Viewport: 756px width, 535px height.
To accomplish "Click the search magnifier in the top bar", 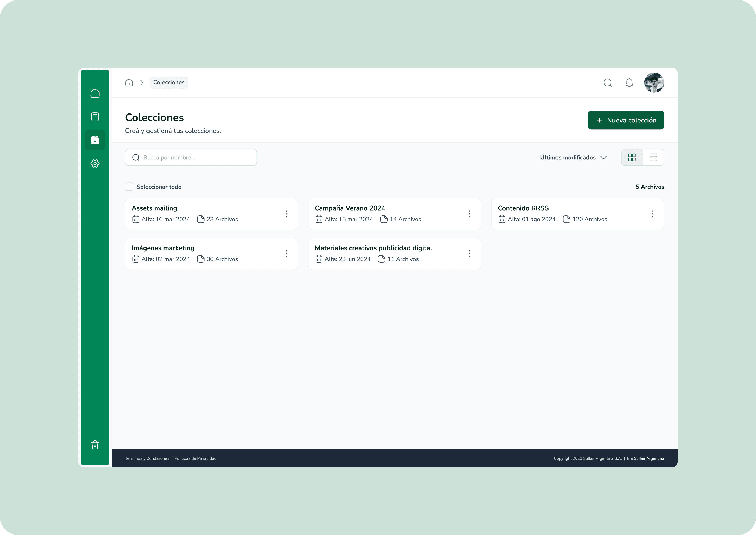I will pyautogui.click(x=608, y=83).
